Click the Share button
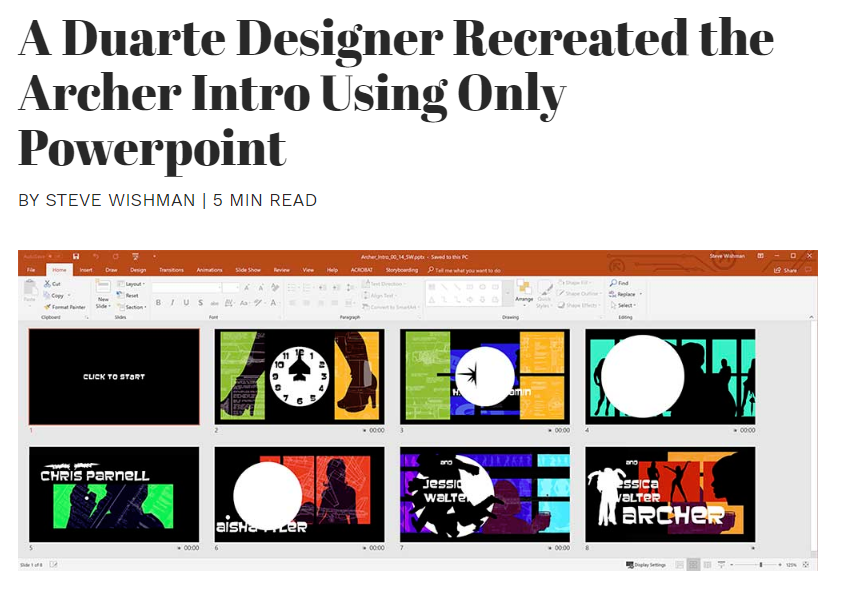 pos(786,270)
